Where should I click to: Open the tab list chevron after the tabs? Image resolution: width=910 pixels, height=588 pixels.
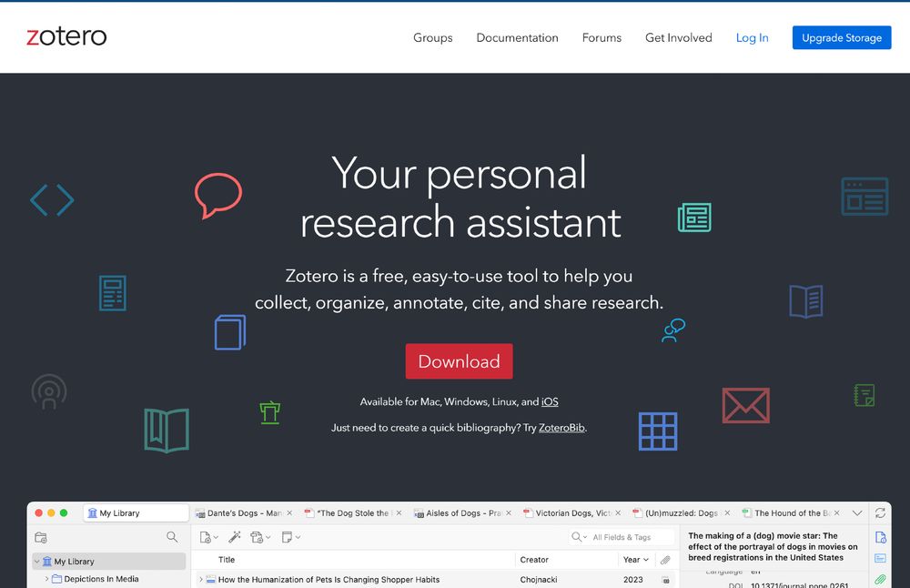coord(856,513)
